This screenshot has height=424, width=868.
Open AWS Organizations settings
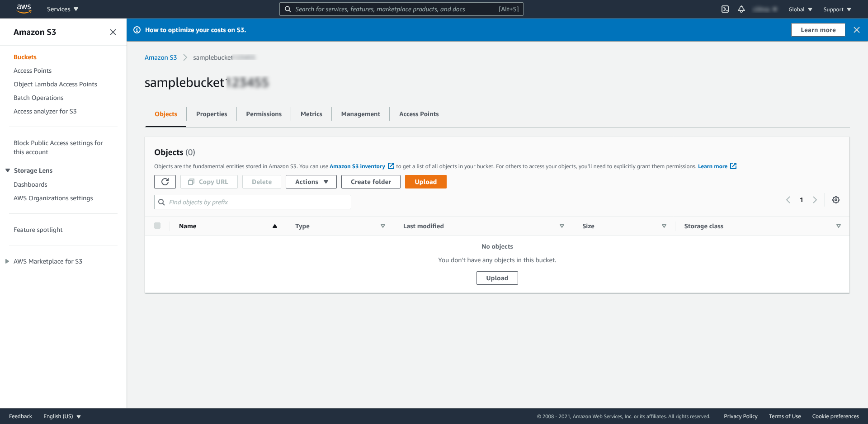[53, 198]
